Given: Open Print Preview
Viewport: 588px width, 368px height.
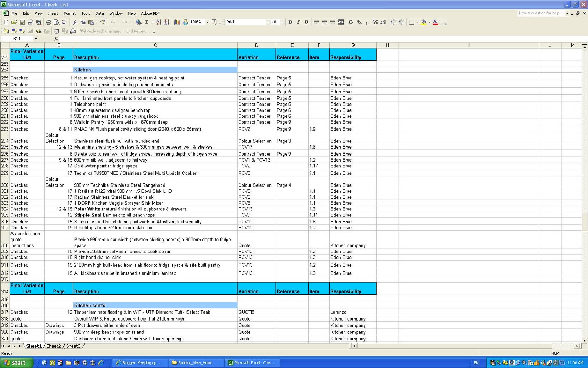Looking at the screenshot, I should (x=57, y=22).
